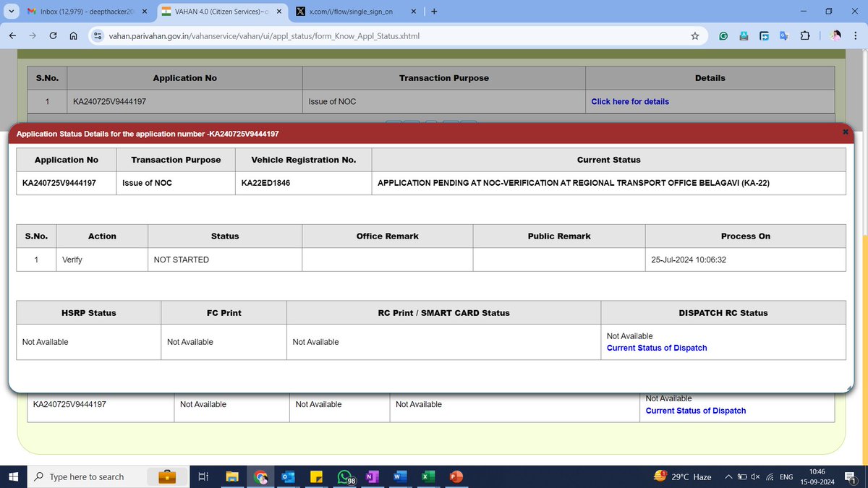Click process date 25-Jul-2024 10:06:32
This screenshot has width=868, height=488.
point(689,260)
